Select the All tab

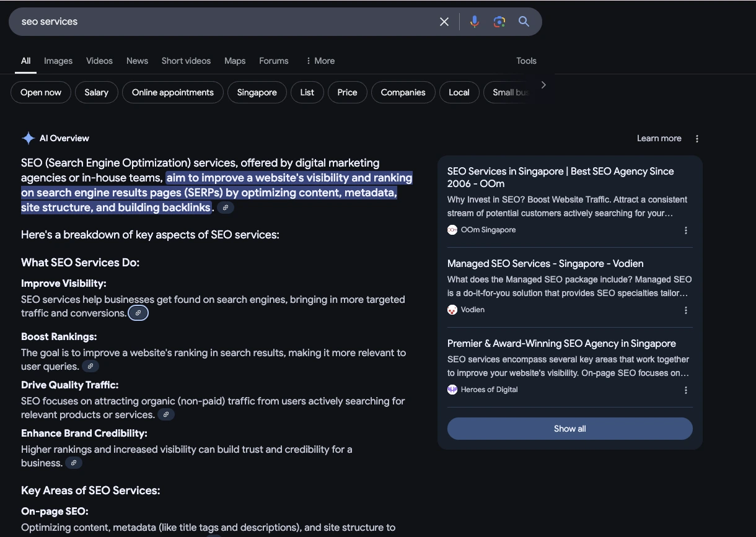25,61
